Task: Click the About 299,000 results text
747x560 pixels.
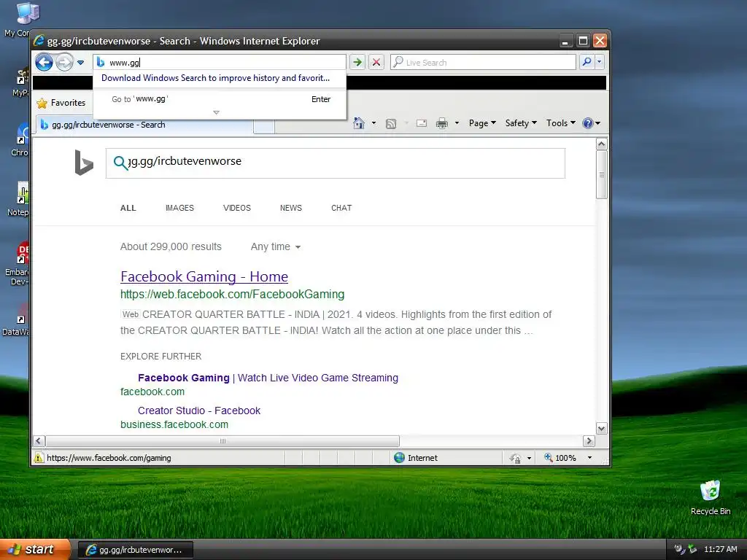Action: (171, 246)
